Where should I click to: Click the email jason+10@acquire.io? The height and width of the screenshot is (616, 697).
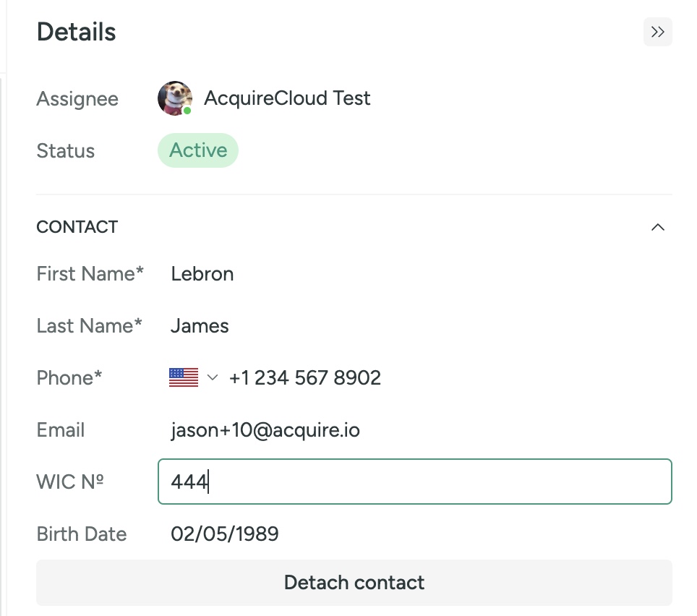(265, 430)
